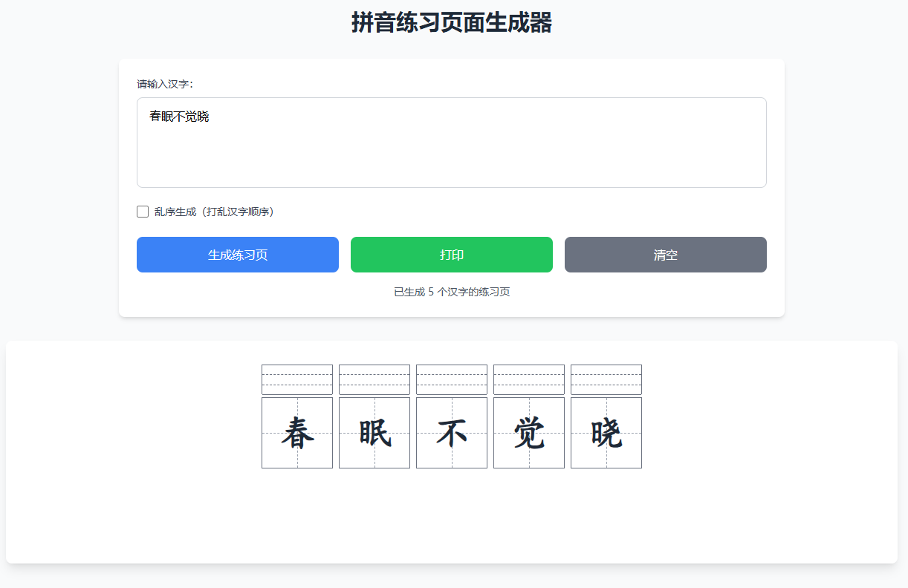
Task: Click the character cell showing 眠
Action: pyautogui.click(x=374, y=432)
